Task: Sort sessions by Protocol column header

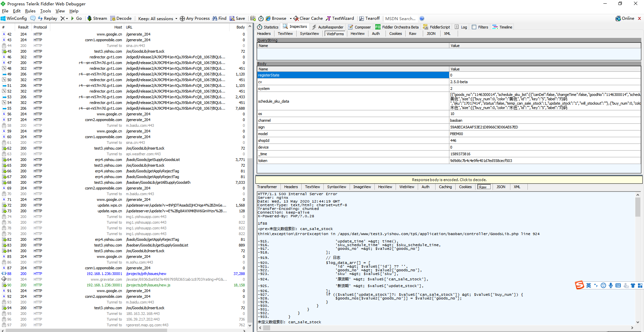Action: [x=40, y=27]
